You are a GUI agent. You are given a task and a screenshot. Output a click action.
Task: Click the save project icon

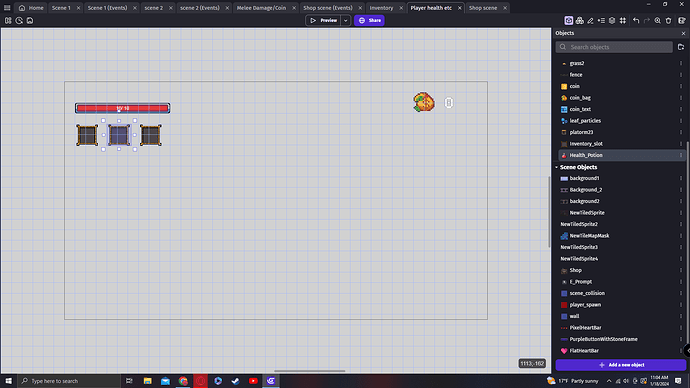[x=30, y=20]
